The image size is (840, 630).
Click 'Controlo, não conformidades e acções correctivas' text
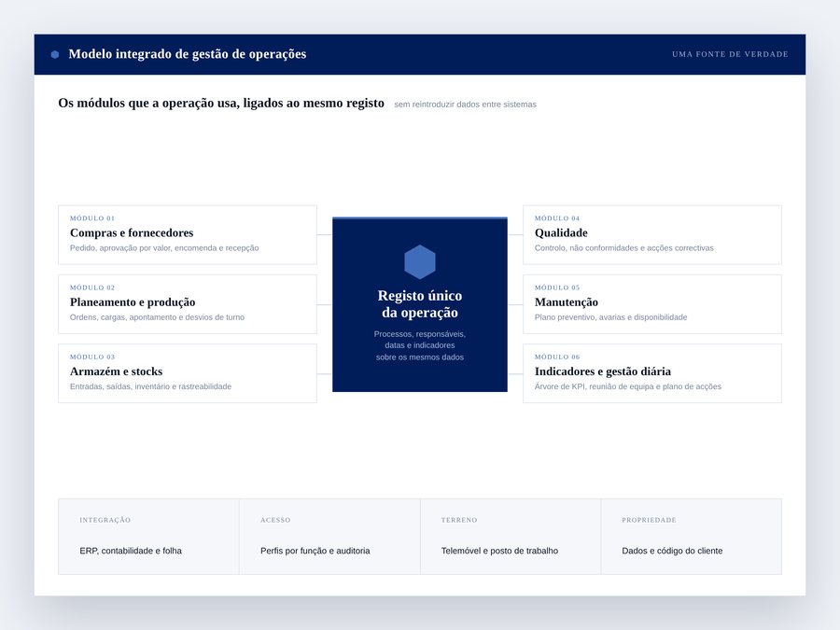(x=624, y=248)
